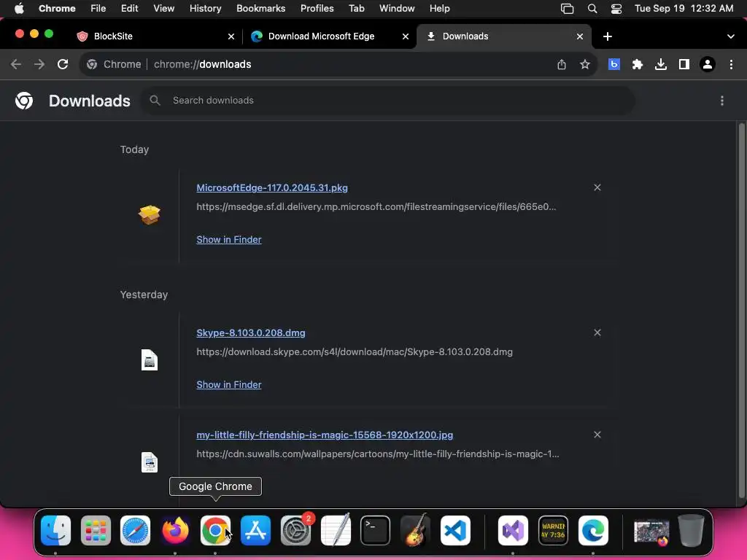Open a new tab with the plus button

pyautogui.click(x=608, y=36)
